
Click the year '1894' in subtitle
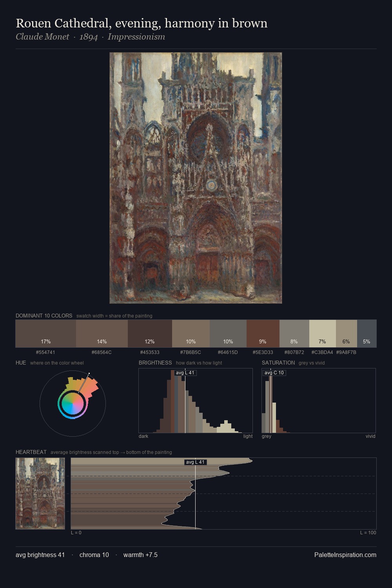click(89, 37)
